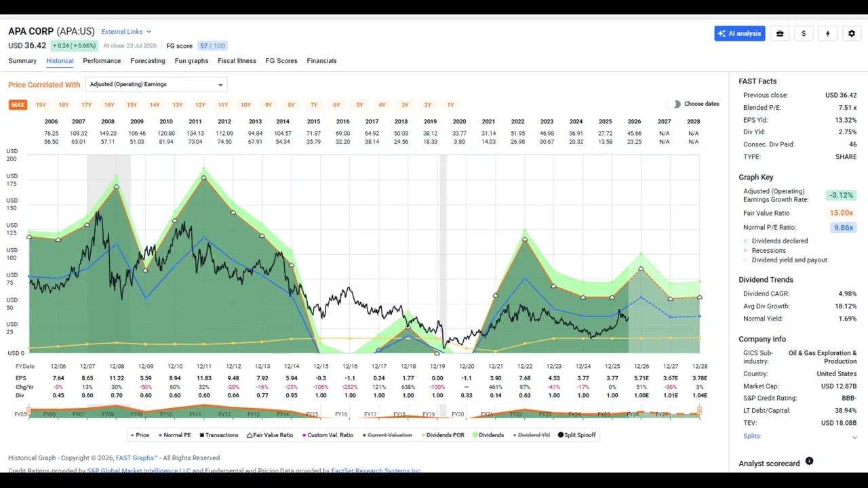Open the External Links dropdown
The height and width of the screenshot is (488, 868).
126,31
